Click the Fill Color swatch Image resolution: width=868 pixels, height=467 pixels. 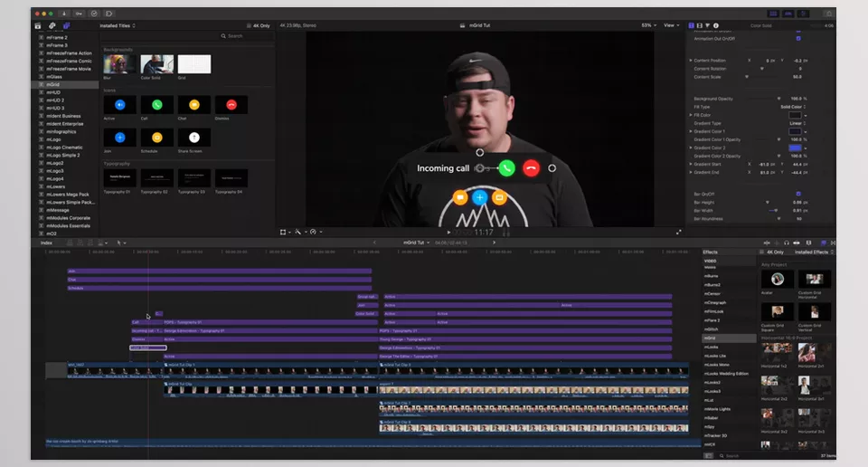point(795,115)
